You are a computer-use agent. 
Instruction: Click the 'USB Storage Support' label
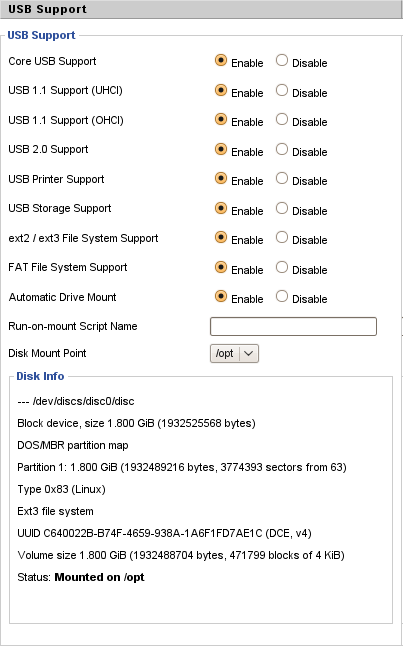tap(60, 208)
